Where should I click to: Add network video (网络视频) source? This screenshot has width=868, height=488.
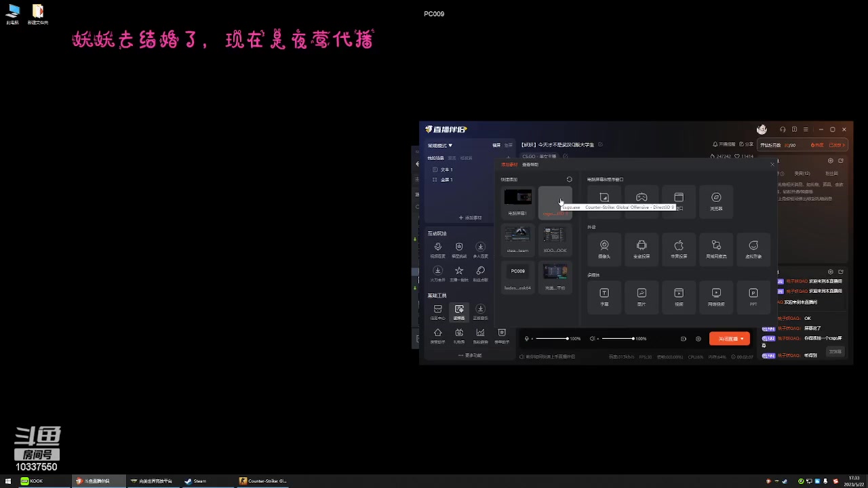point(716,296)
